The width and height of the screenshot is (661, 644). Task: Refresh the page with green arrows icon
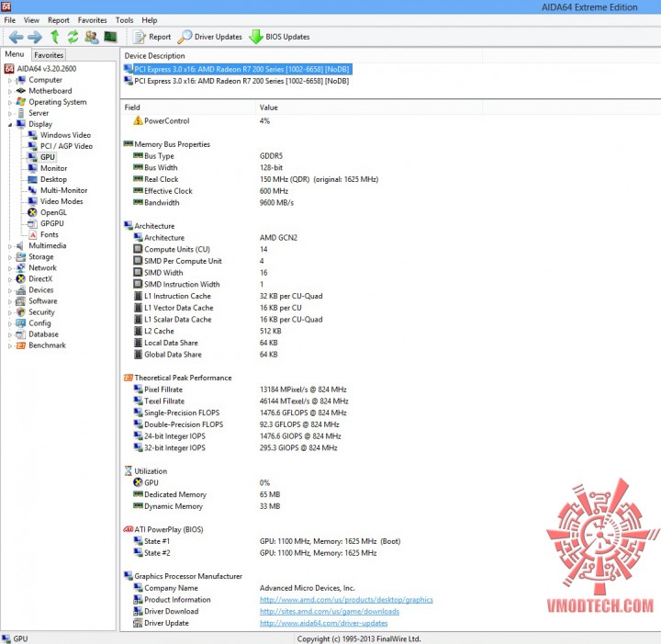tap(73, 37)
